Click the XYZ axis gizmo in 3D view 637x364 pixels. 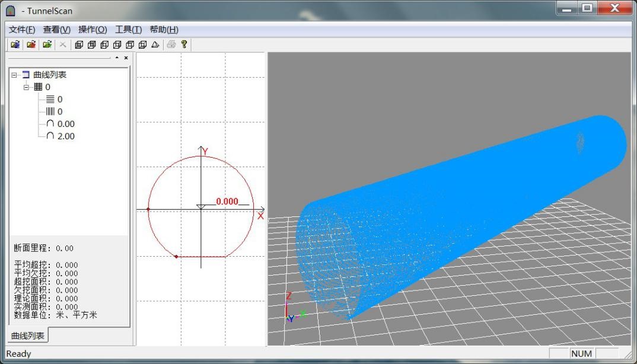(295, 308)
